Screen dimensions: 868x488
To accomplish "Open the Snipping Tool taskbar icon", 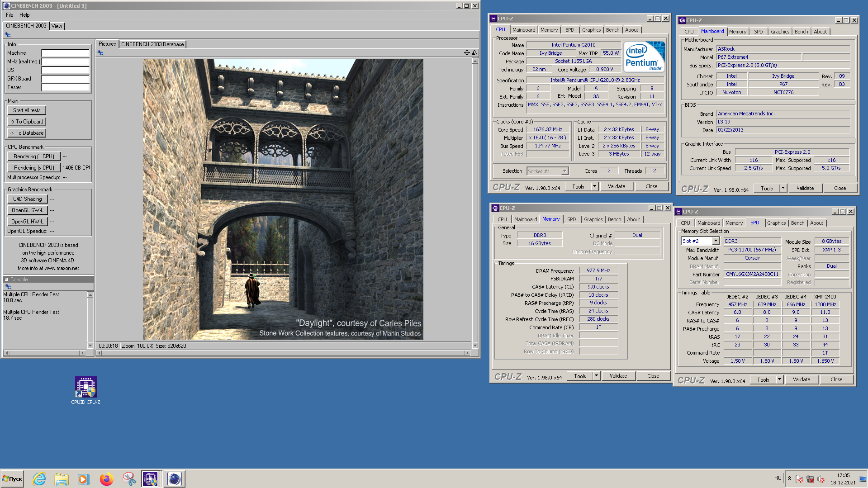I will coord(129,479).
